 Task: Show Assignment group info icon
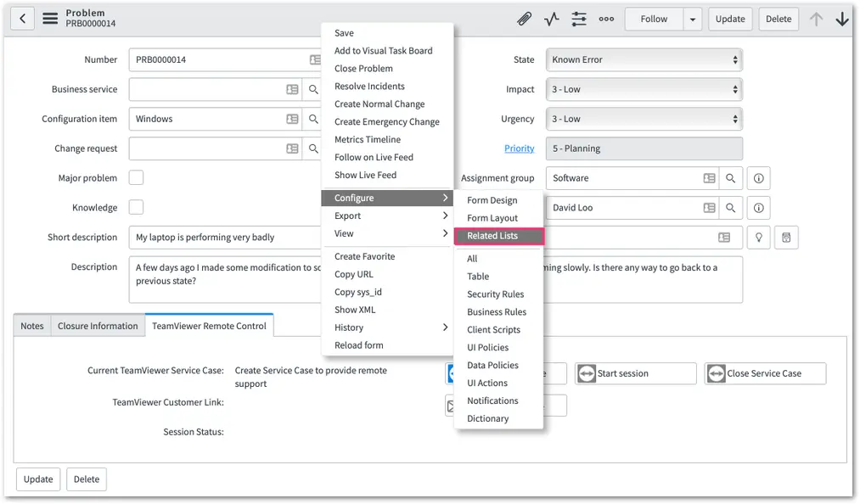coord(758,178)
